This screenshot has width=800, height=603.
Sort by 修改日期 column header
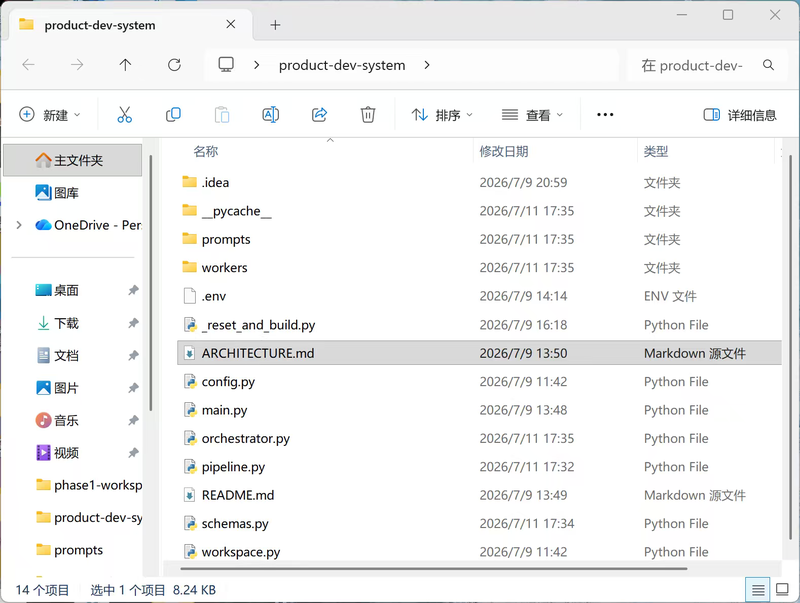[x=504, y=152]
